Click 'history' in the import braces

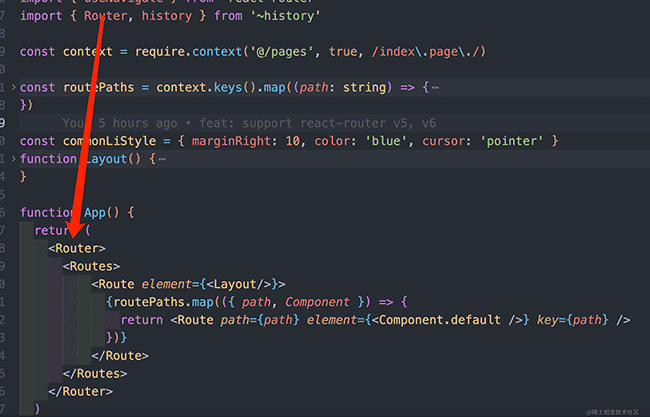pyautogui.click(x=167, y=16)
